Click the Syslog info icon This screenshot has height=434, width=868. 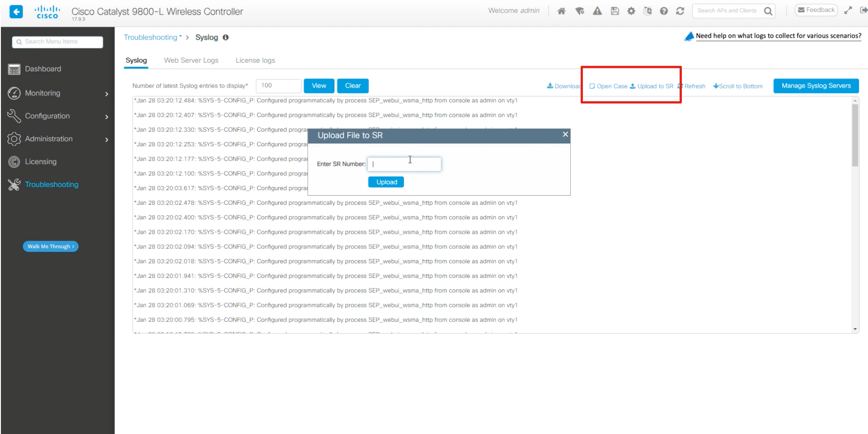[x=226, y=38]
